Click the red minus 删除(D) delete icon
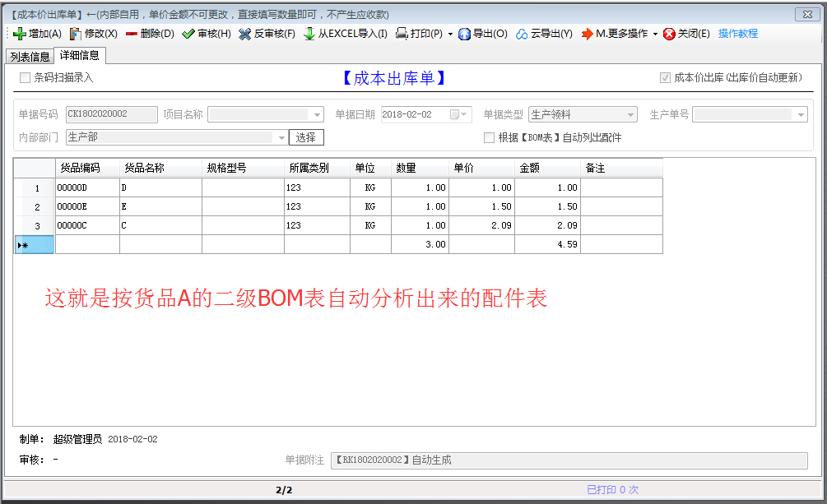Screen dimensions: 827x504 coord(132,34)
